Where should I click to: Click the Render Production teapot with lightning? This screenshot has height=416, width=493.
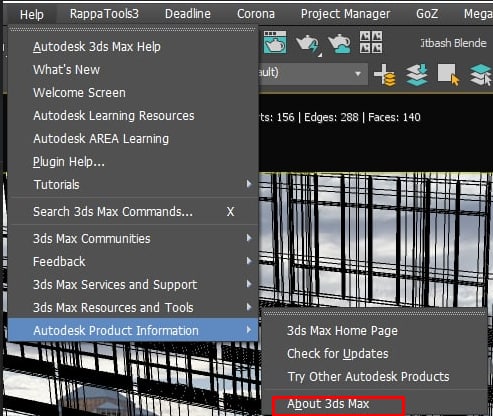pos(308,44)
